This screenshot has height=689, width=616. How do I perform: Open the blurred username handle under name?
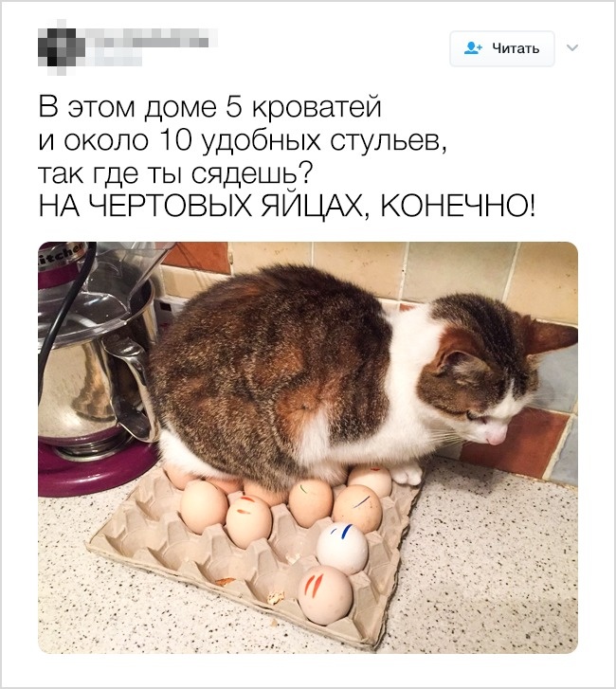116,57
